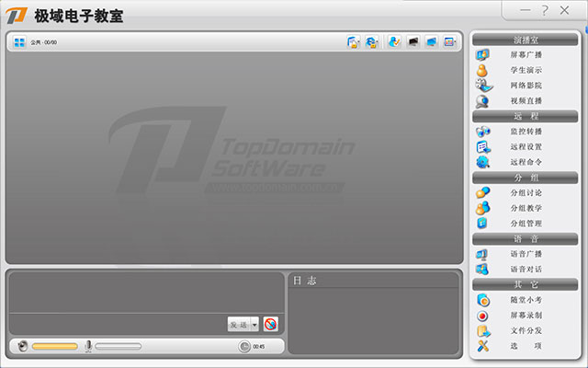Select 语音广播 voice broadcast item
Viewport: 588px width, 368px height.
coord(526,254)
